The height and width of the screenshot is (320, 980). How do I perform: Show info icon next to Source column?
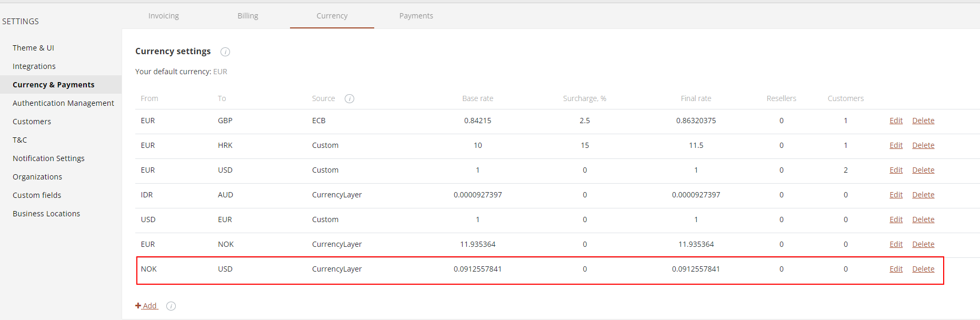(x=349, y=98)
